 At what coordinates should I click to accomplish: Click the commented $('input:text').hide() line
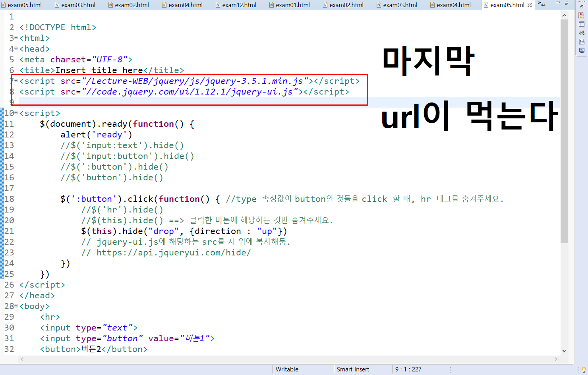[122, 145]
